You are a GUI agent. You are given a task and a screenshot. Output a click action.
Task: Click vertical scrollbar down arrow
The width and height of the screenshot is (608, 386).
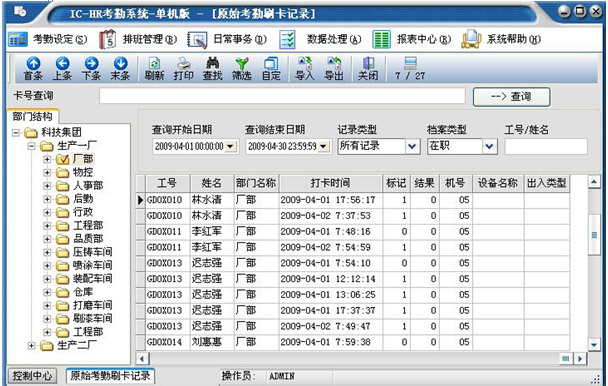coord(594,344)
